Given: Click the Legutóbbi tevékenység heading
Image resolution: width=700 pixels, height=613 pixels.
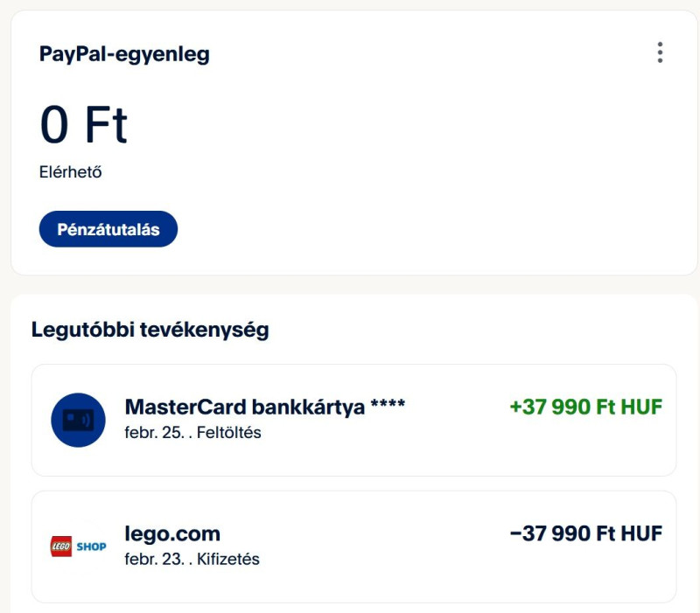Looking at the screenshot, I should tap(150, 330).
